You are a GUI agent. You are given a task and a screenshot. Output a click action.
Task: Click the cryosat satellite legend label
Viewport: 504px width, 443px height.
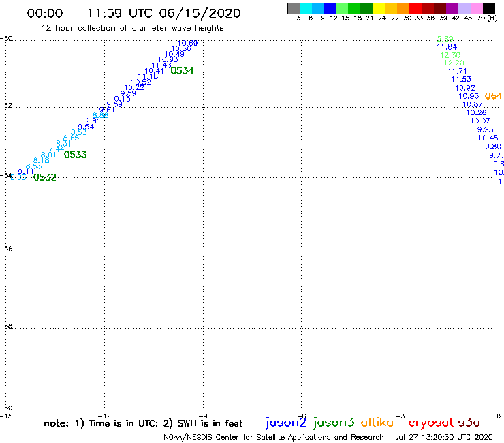431,423
